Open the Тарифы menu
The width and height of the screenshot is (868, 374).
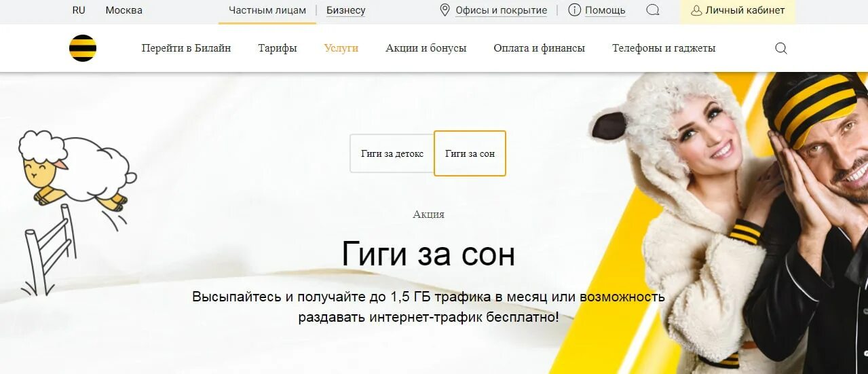[278, 48]
